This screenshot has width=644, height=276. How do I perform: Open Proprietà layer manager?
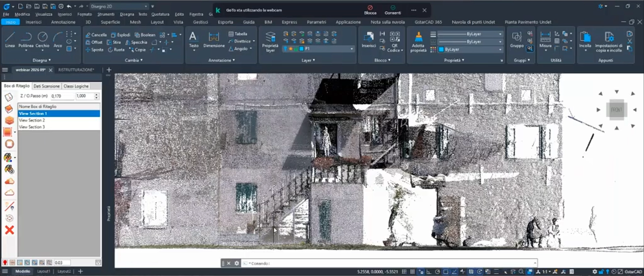click(270, 42)
